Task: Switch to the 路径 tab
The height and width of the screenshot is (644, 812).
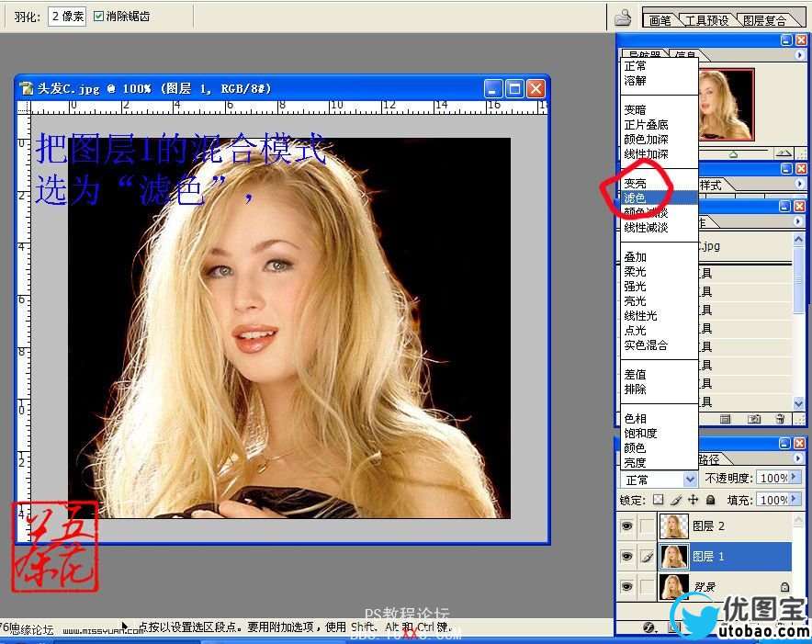Action: pyautogui.click(x=709, y=459)
